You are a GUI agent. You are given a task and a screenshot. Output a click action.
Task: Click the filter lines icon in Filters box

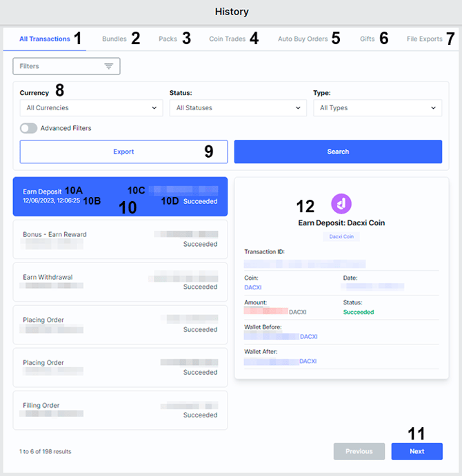[x=108, y=66]
